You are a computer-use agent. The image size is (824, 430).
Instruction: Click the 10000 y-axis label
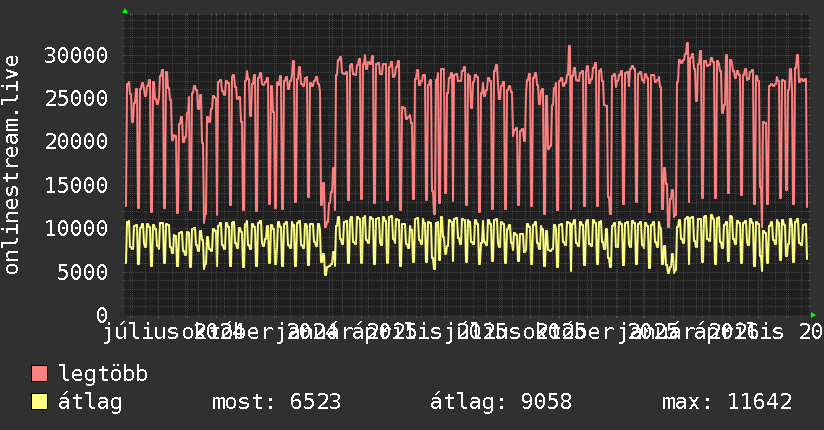pos(76,228)
